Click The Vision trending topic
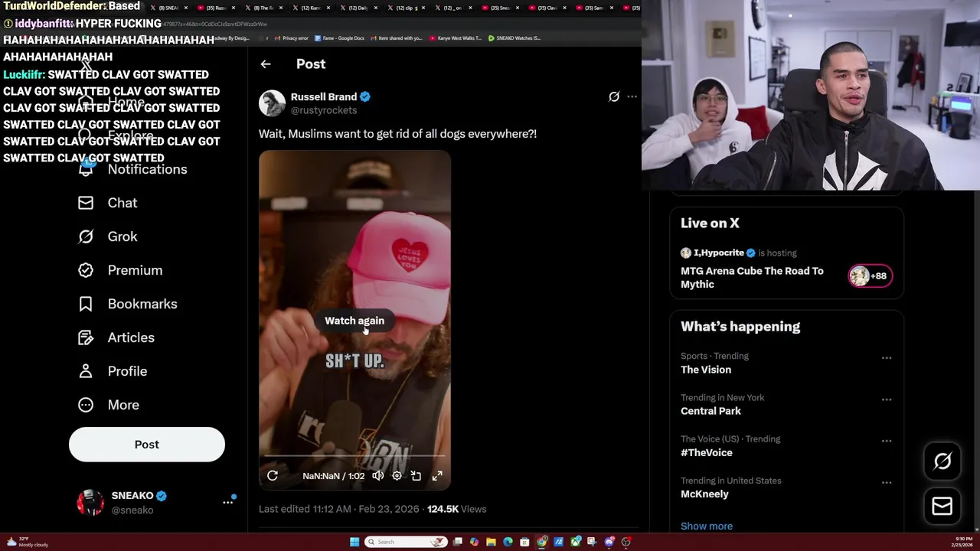This screenshot has width=980, height=551. [706, 370]
